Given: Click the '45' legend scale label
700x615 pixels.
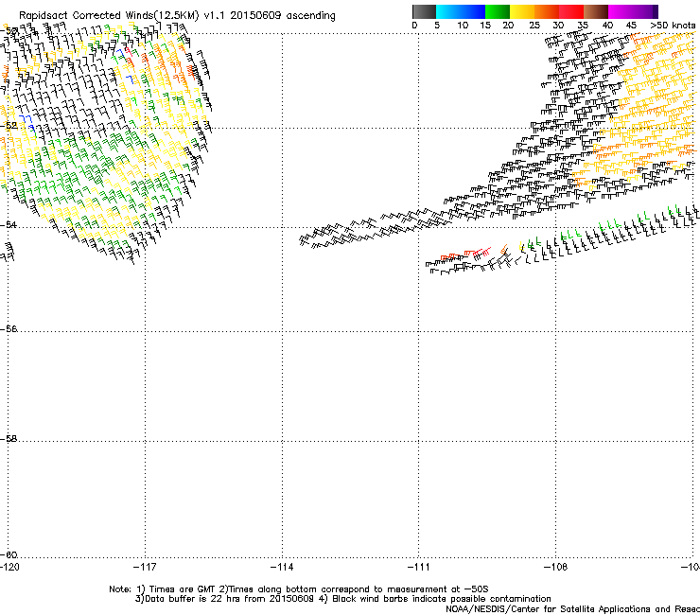Looking at the screenshot, I should tap(631, 26).
